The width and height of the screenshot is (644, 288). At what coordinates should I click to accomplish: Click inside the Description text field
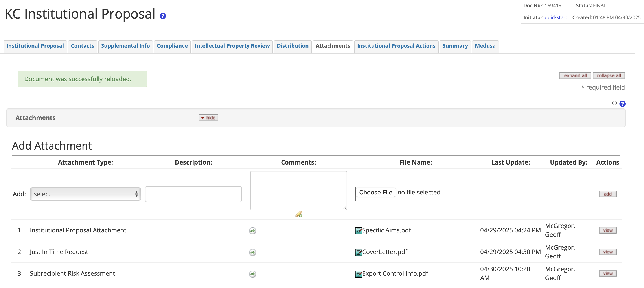193,194
